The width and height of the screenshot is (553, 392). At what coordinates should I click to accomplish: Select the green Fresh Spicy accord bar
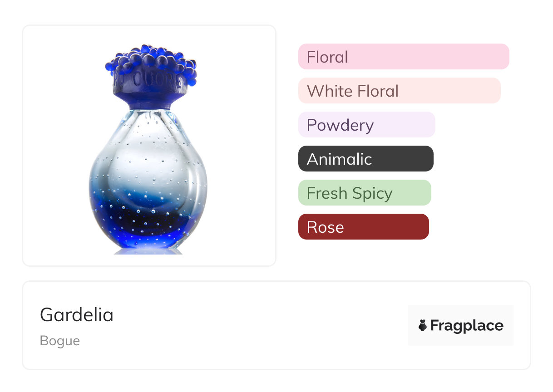coord(364,193)
